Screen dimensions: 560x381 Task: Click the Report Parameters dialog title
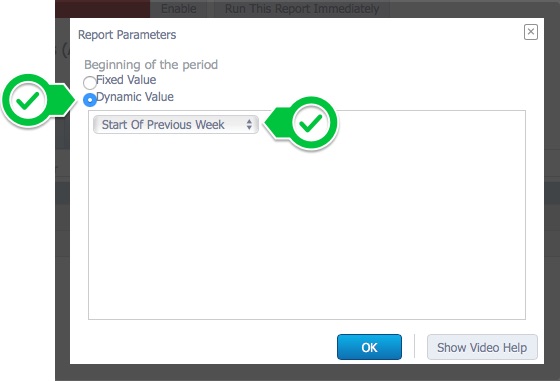(x=127, y=35)
